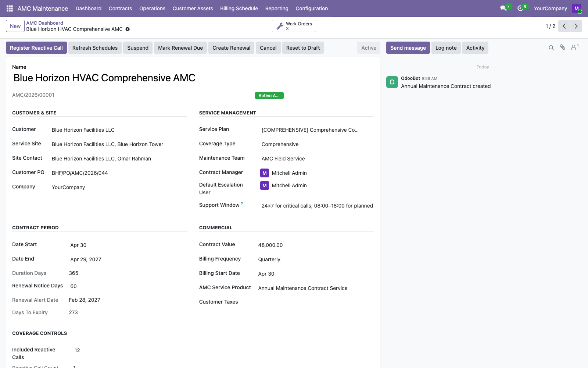The height and width of the screenshot is (368, 588).
Task: Click the Default Escalation User avatar
Action: pyautogui.click(x=265, y=185)
